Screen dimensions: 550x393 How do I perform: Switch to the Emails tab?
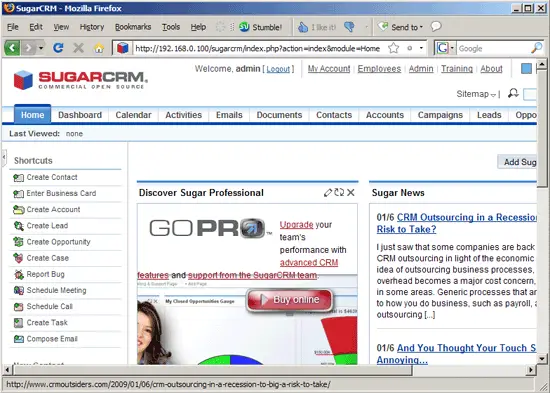pos(229,115)
